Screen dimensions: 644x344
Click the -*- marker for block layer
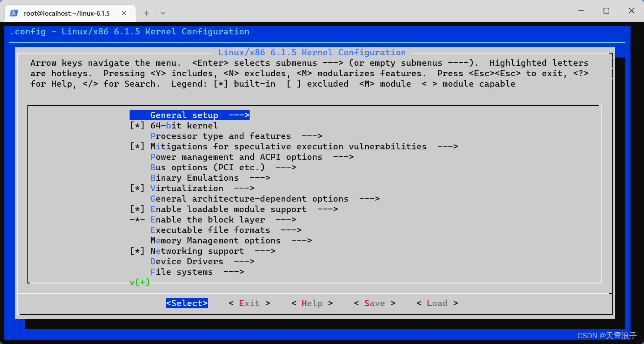coord(137,219)
